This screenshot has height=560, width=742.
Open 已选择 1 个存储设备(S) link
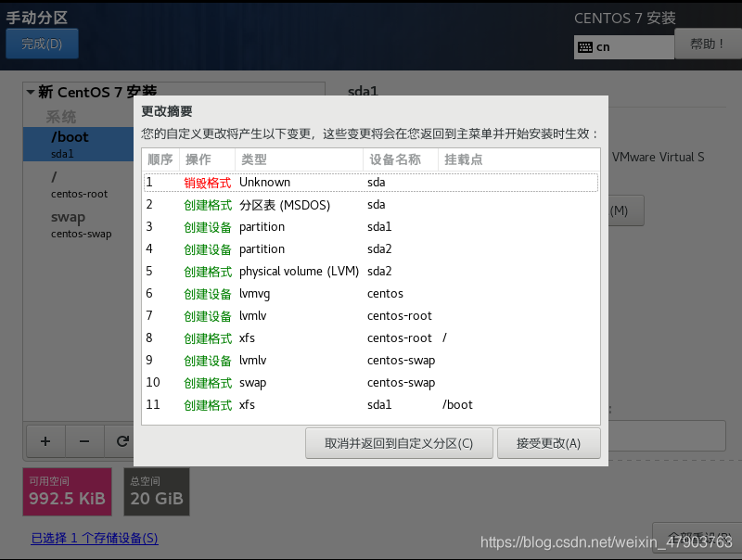pyautogui.click(x=95, y=539)
